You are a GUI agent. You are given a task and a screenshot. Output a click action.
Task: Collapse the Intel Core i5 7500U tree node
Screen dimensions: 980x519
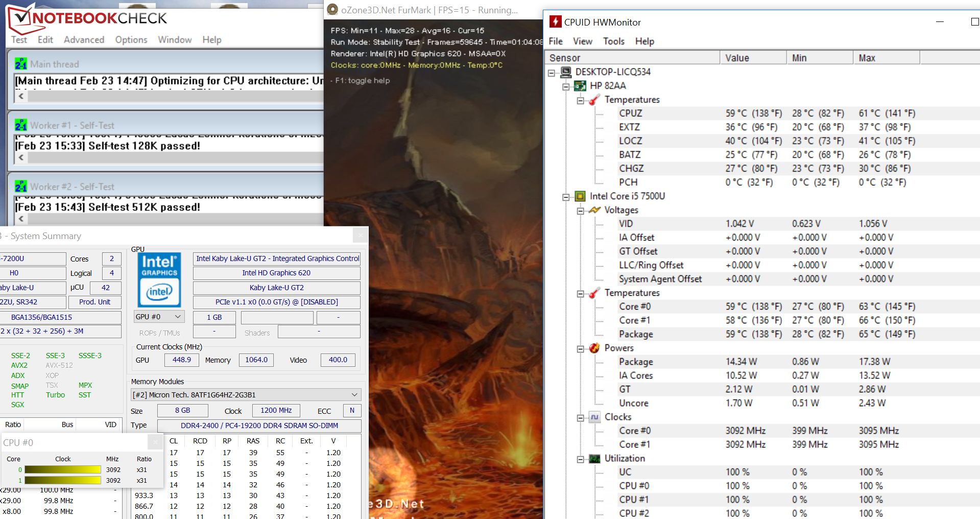[x=566, y=197]
